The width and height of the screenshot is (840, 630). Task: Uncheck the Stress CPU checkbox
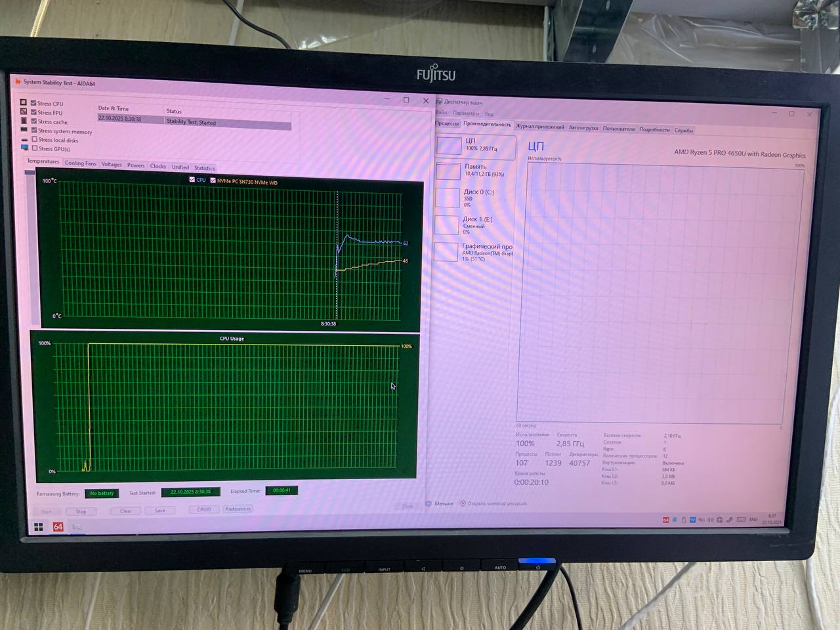pyautogui.click(x=33, y=103)
